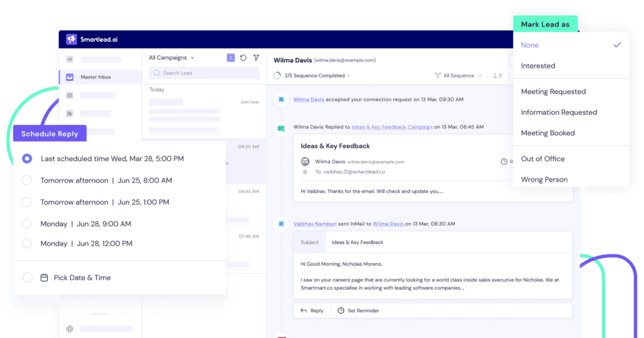Expand the All Campaigns dropdown
Image resolution: width=644 pixels, height=338 pixels.
tap(172, 58)
